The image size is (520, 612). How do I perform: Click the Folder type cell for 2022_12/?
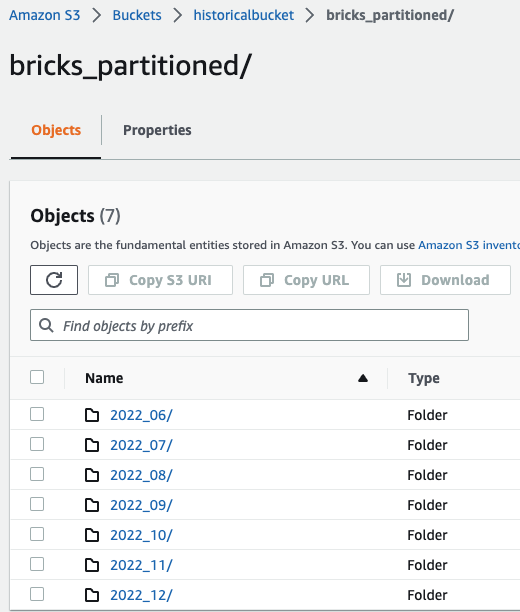pyautogui.click(x=427, y=595)
